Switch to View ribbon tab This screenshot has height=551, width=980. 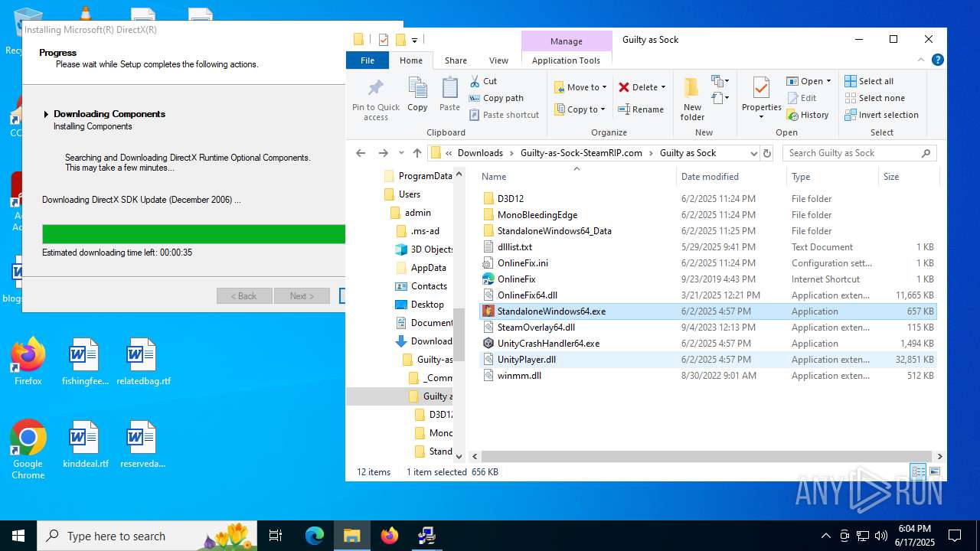click(498, 60)
